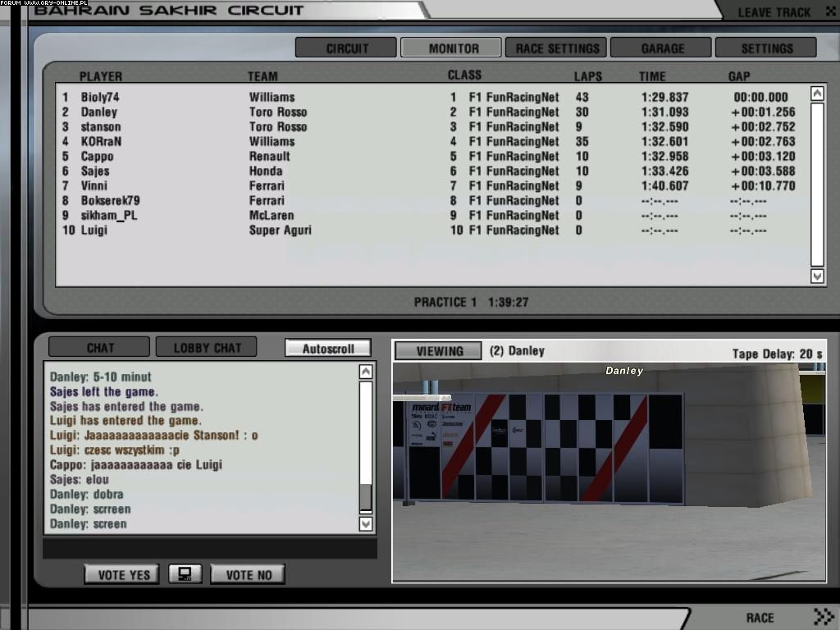840x630 pixels.
Task: Open the Settings tab
Action: (766, 48)
